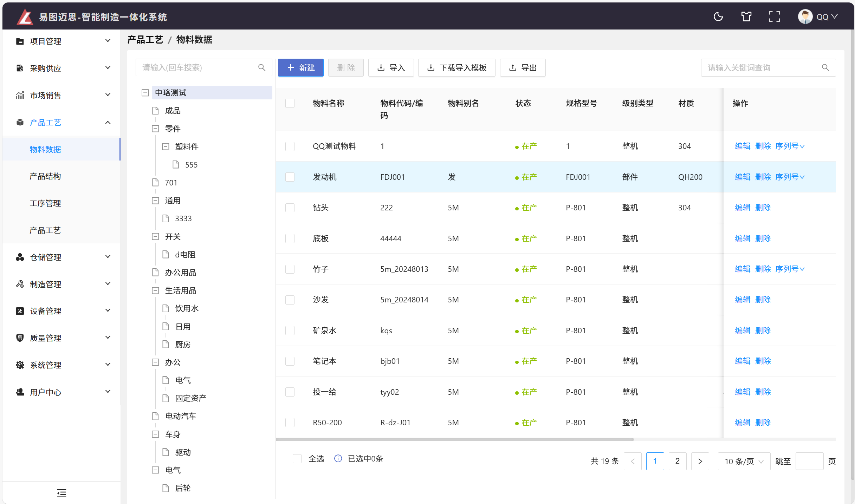The height and width of the screenshot is (504, 855).
Task: Click 系统管理 gear icon
Action: point(20,365)
